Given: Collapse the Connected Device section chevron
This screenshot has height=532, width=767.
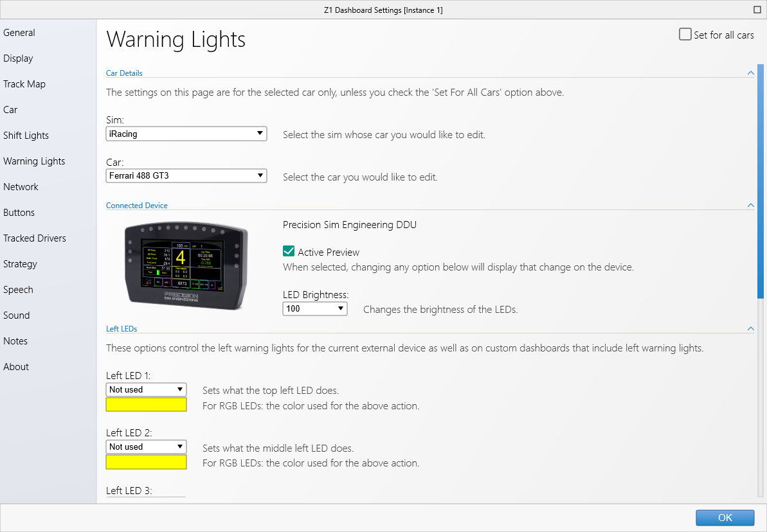Looking at the screenshot, I should tap(750, 206).
